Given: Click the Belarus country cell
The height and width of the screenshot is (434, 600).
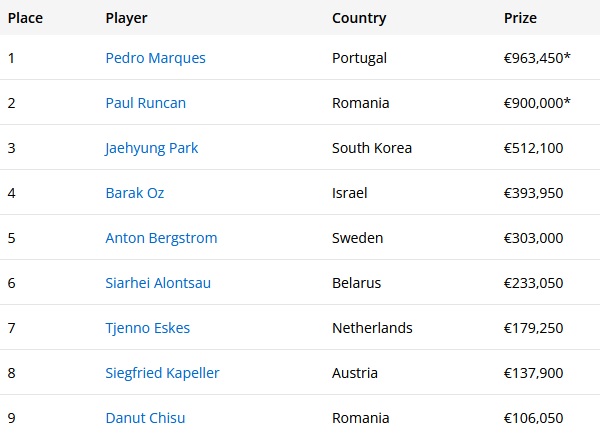Looking at the screenshot, I should (356, 283).
